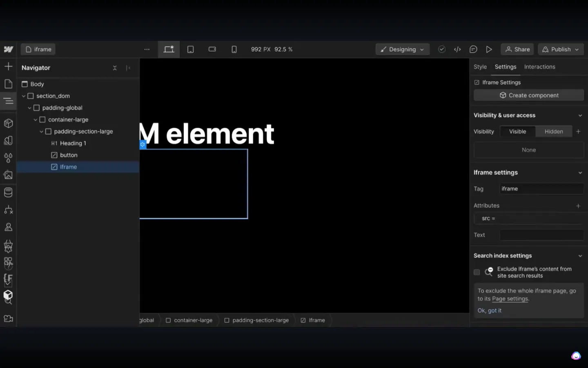
Task: Switch to the Settings tab
Action: coord(505,67)
